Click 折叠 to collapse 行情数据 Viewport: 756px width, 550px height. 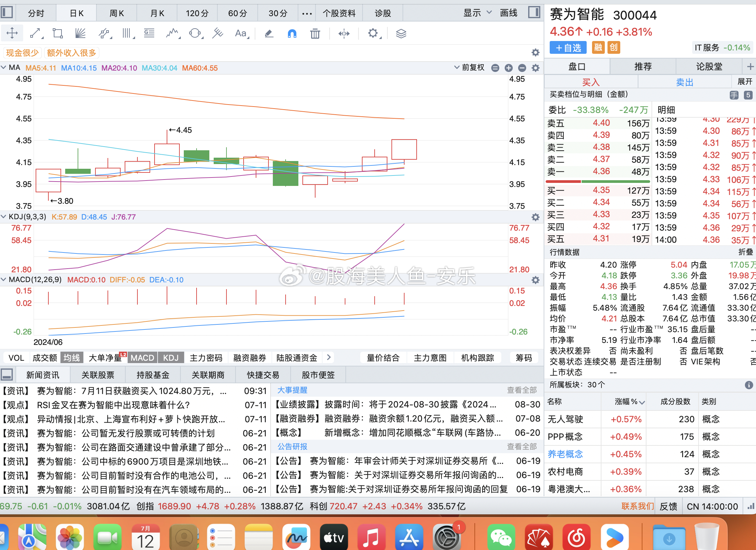coord(746,252)
